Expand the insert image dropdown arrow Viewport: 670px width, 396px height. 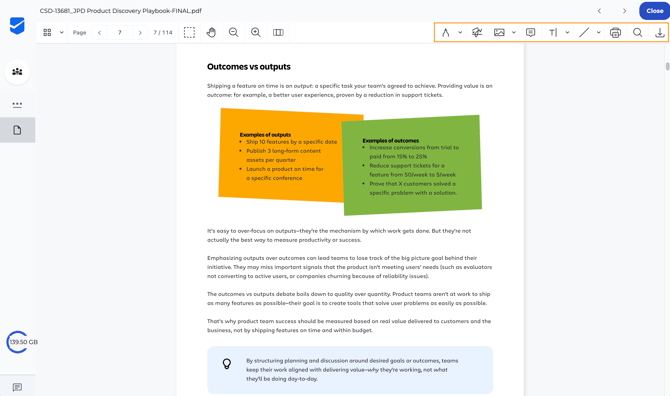(x=514, y=32)
